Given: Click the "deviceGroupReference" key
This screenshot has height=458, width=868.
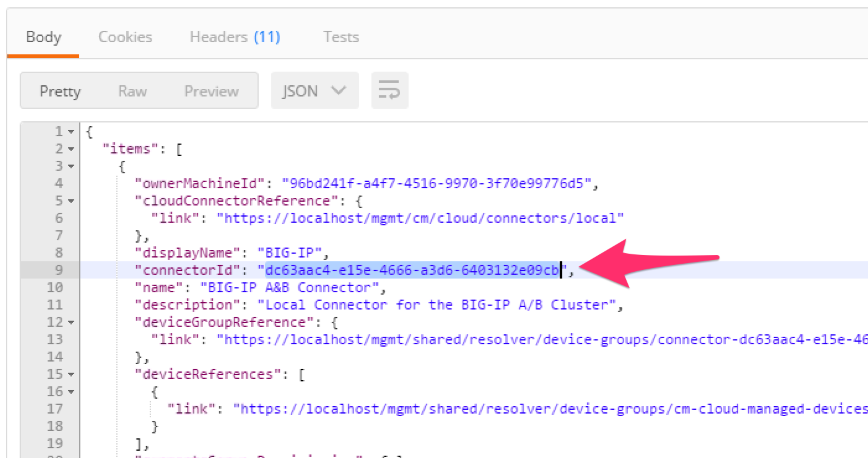Looking at the screenshot, I should [x=224, y=322].
